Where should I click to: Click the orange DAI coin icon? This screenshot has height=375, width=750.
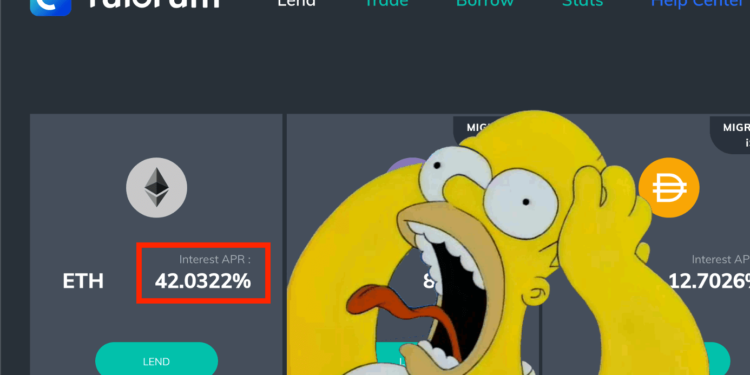point(669,188)
